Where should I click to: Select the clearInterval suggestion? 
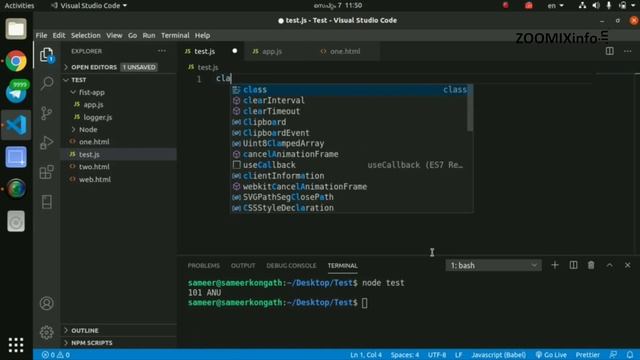pyautogui.click(x=349, y=100)
